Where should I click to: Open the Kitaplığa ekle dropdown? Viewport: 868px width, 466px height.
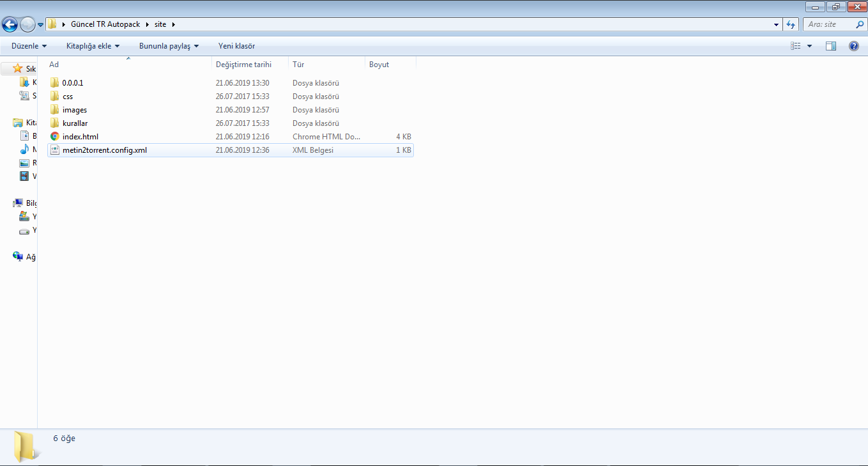click(93, 46)
